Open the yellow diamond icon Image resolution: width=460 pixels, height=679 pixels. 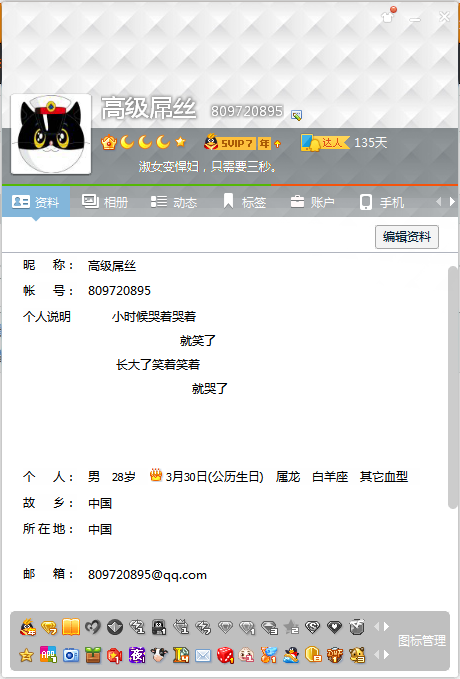pyautogui.click(x=49, y=627)
